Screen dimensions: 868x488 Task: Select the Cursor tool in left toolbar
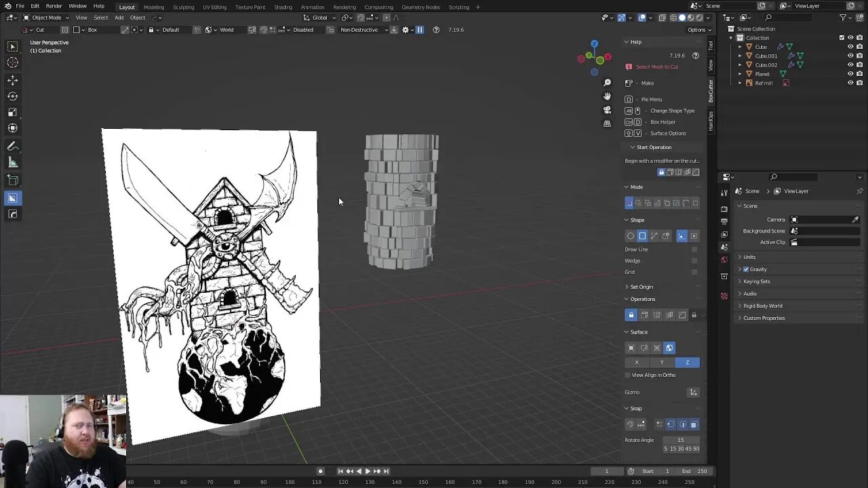(x=12, y=63)
